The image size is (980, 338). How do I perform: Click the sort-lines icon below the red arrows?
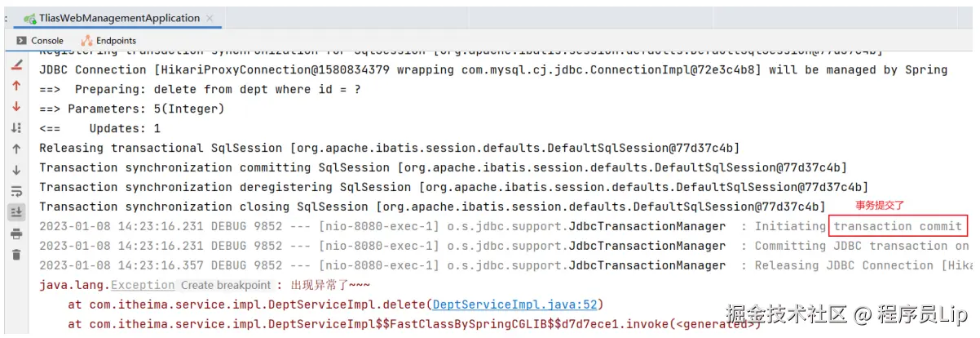pos(16,128)
